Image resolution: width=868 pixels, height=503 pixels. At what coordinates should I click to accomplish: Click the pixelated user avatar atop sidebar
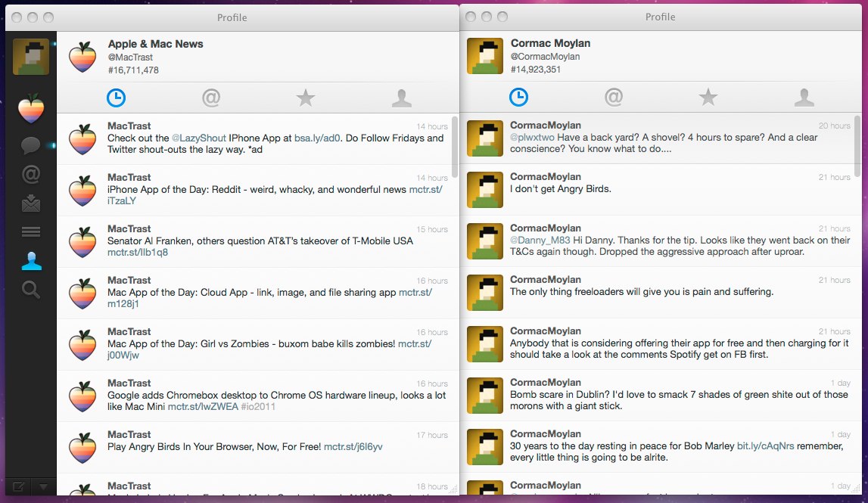click(31, 57)
